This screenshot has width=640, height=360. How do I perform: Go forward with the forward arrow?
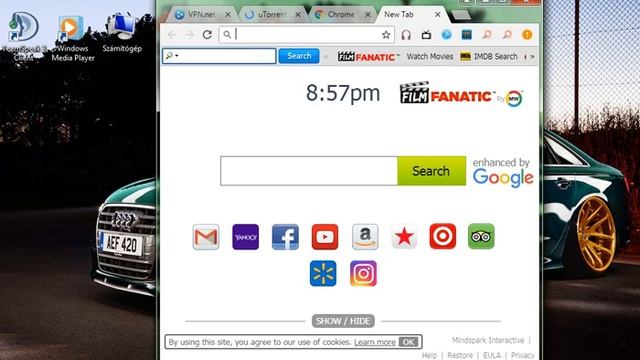(x=189, y=35)
